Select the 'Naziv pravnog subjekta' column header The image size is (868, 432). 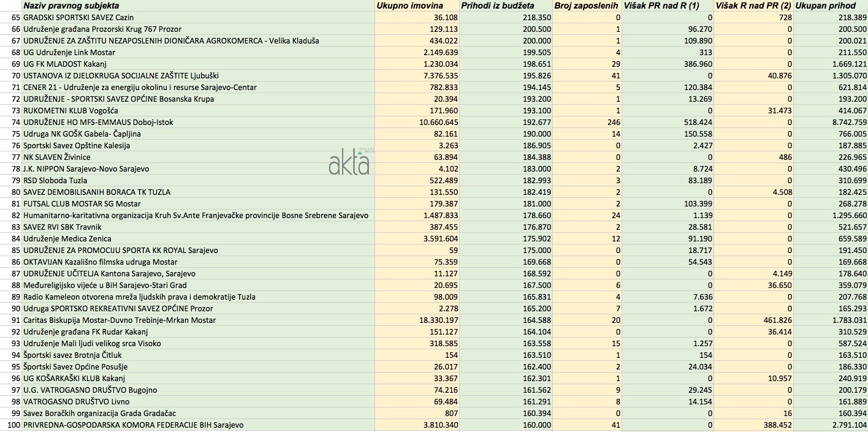pyautogui.click(x=71, y=6)
